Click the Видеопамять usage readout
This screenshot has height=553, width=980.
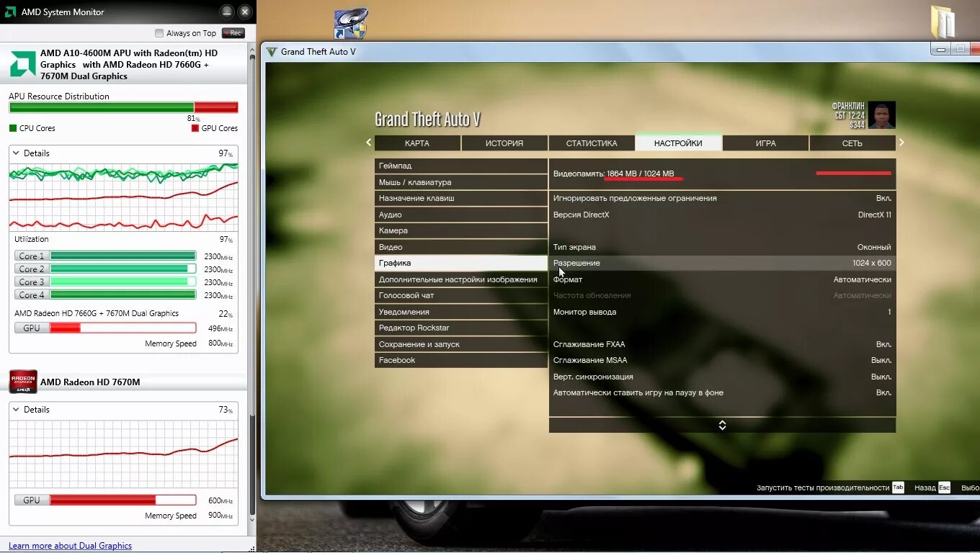tap(614, 174)
